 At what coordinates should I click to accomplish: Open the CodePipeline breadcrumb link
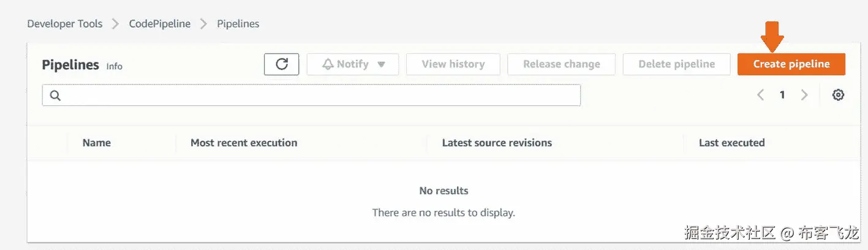(159, 24)
